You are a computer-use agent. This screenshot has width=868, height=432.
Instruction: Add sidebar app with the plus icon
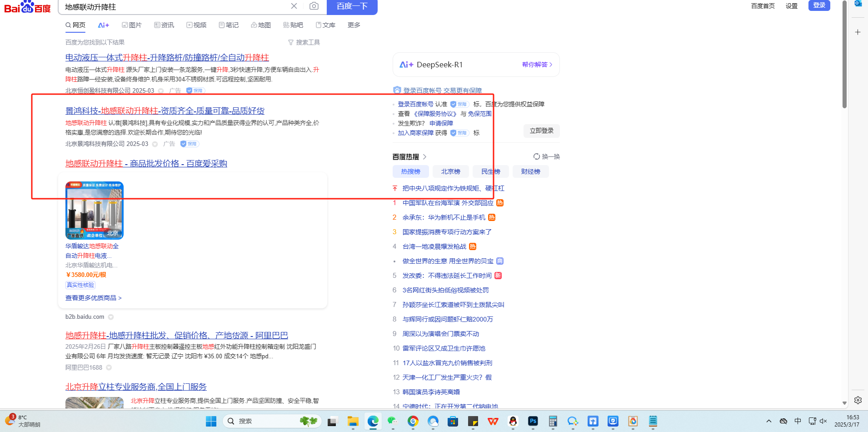pos(858,32)
